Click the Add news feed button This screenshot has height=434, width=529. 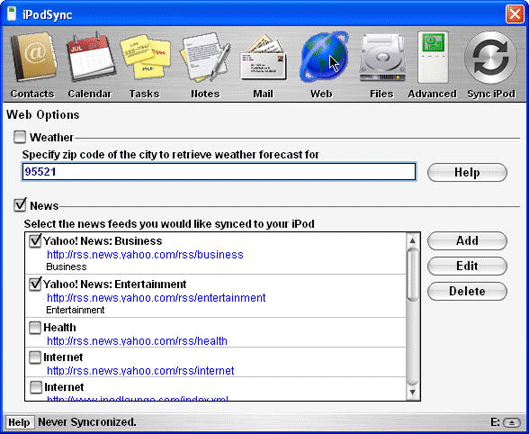467,241
